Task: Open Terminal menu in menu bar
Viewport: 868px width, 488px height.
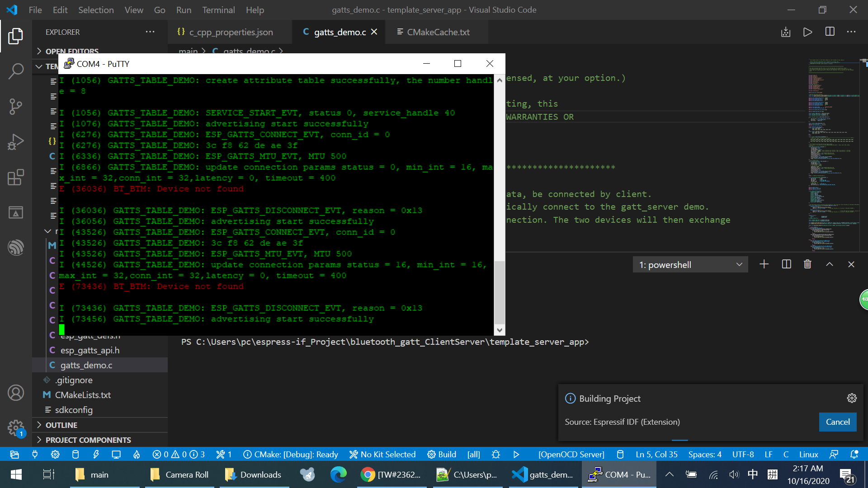Action: pyautogui.click(x=219, y=9)
